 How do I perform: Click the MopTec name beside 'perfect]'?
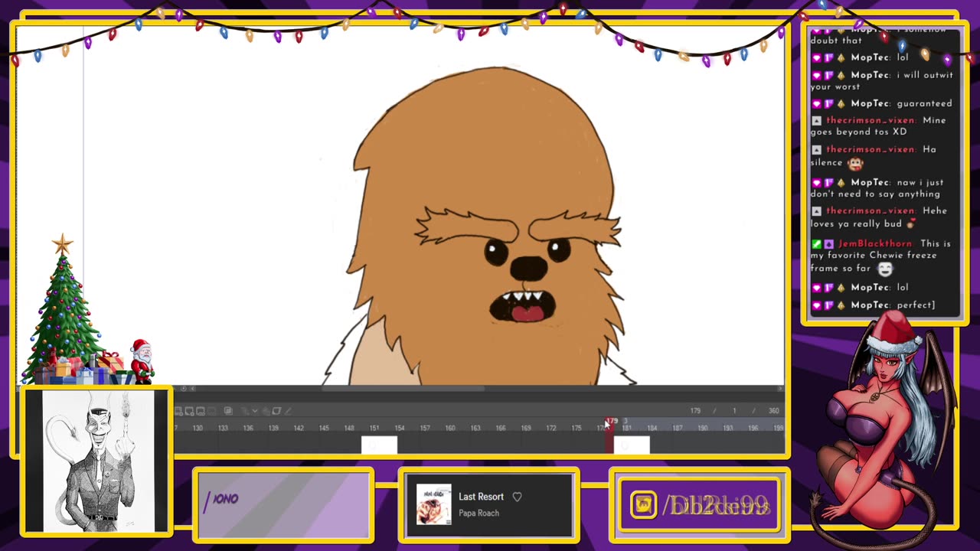coord(871,305)
